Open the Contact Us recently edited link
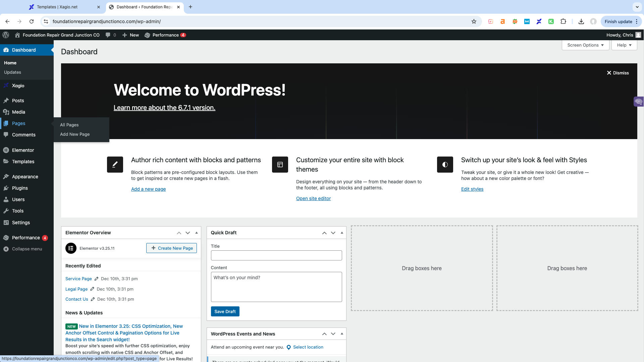The width and height of the screenshot is (644, 362). [77, 299]
